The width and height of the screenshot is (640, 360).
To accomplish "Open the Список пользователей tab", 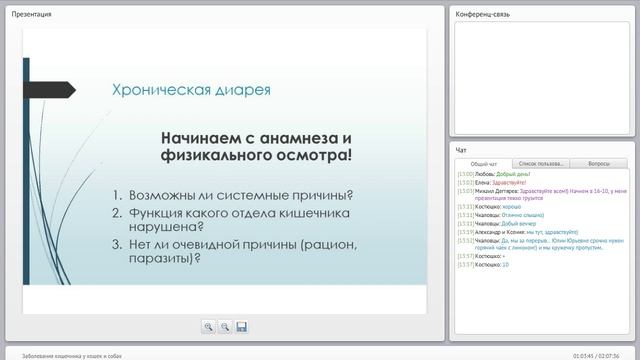I will coord(541,164).
